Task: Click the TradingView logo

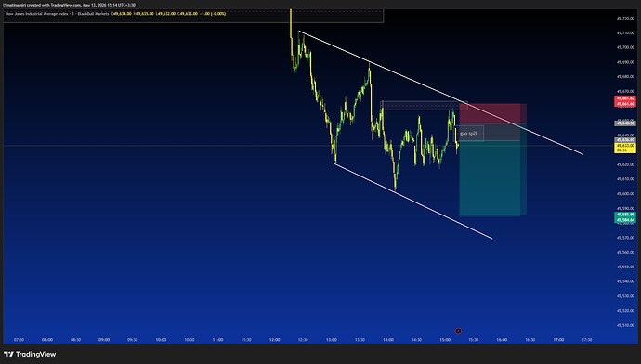Action: [x=30, y=354]
